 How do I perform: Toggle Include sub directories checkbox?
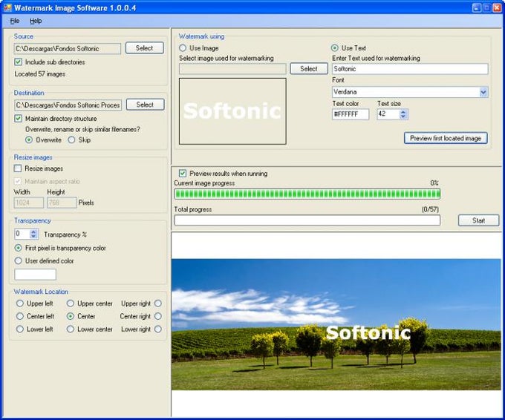19,62
